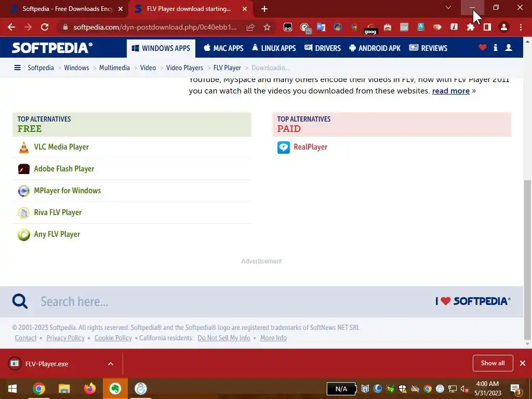Click the red heart icon in the header
Viewport: 532px width, 399px height.
483,47
